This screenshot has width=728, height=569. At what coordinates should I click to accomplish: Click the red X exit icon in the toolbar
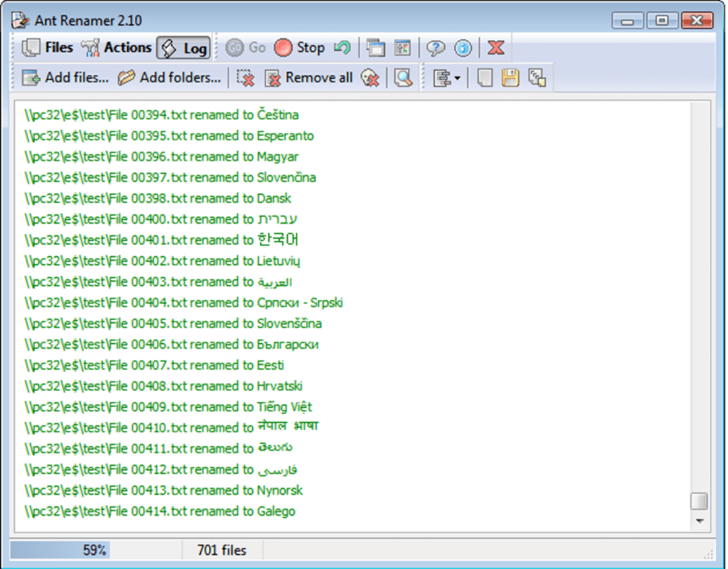coord(496,48)
